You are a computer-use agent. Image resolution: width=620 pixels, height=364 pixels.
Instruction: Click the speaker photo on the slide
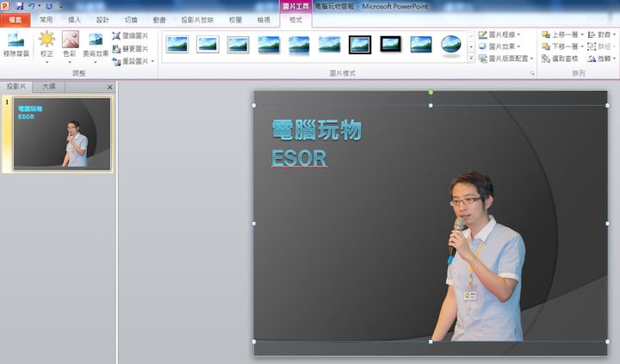point(480,257)
